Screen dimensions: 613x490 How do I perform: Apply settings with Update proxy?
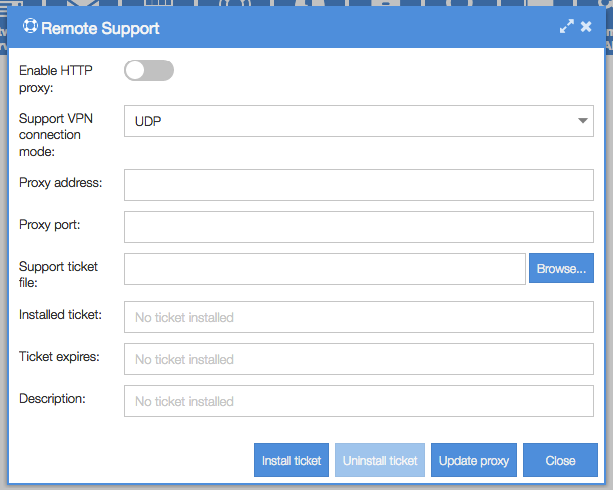(x=473, y=460)
